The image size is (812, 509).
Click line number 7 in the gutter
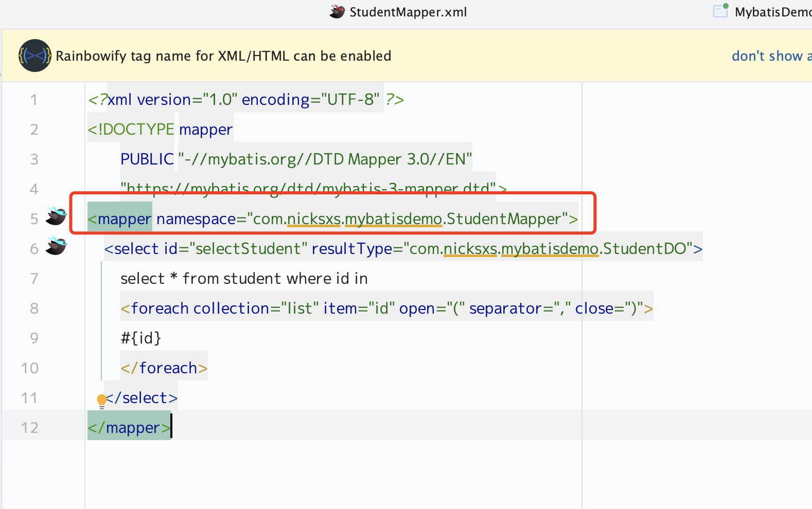click(x=34, y=279)
